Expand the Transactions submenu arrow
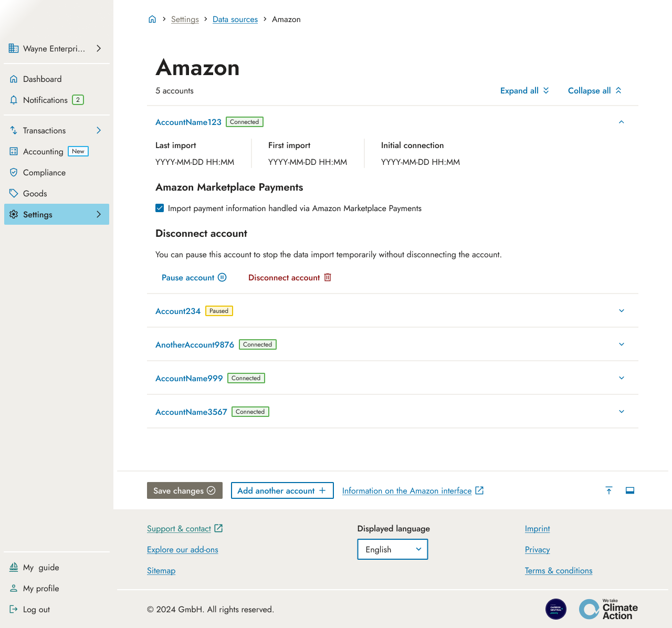 coord(99,130)
